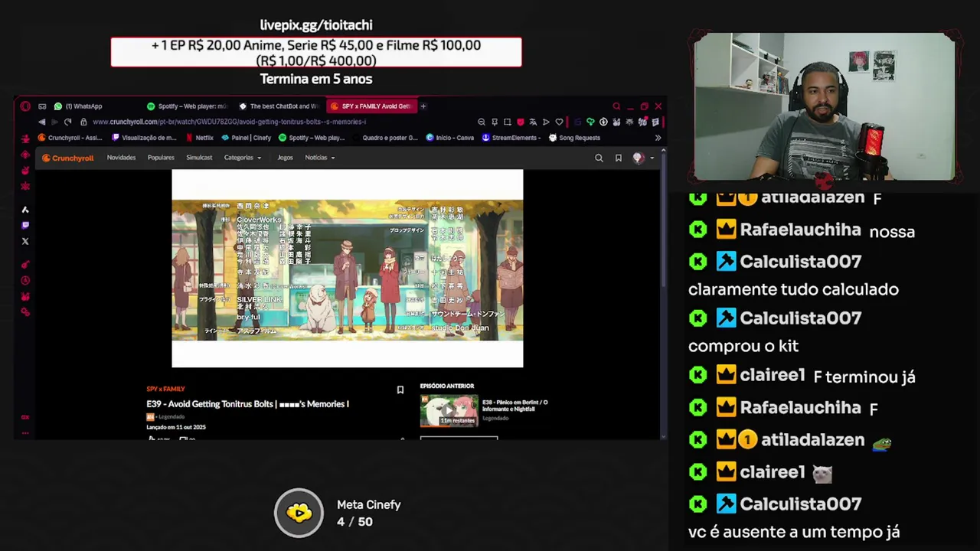
Task: Open the Visualização Twitch bookmark
Action: pyautogui.click(x=144, y=138)
